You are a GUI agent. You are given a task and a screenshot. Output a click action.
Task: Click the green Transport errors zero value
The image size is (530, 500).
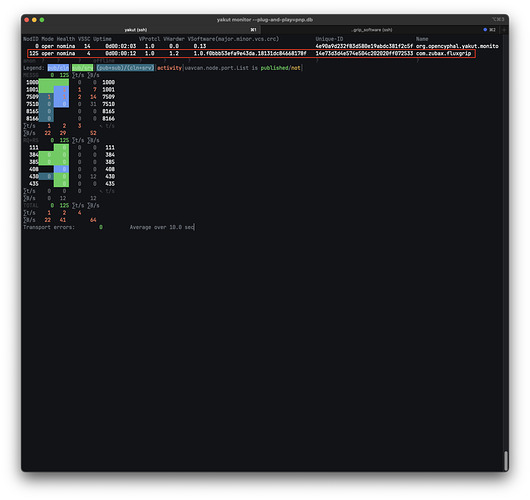[101, 227]
